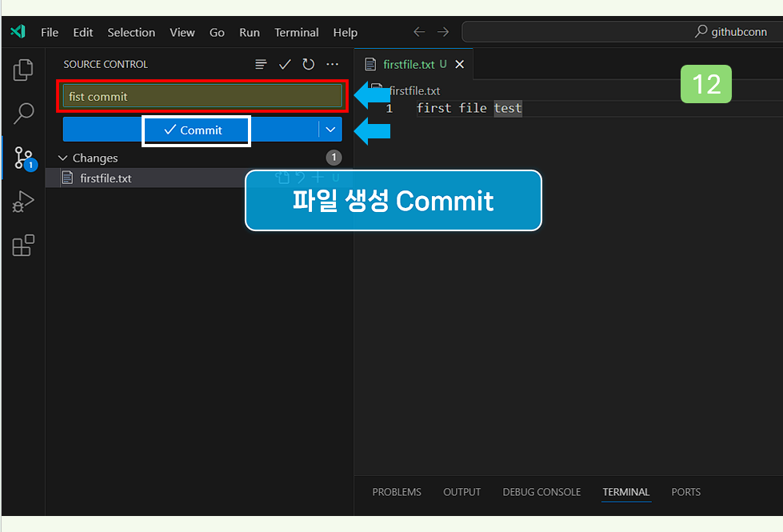Stage firstfile.txt using the plus icon
The image size is (783, 532).
[318, 177]
